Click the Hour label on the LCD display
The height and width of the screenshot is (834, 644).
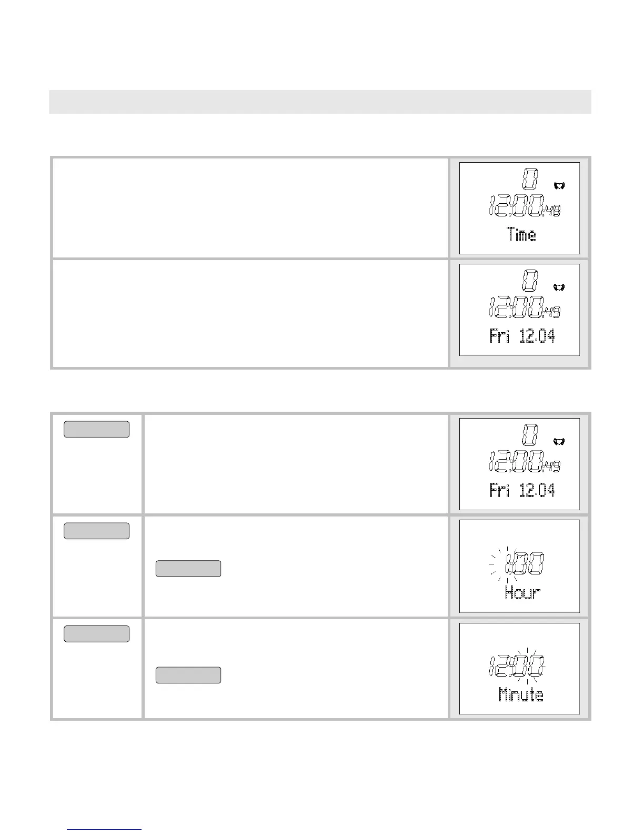(522, 593)
